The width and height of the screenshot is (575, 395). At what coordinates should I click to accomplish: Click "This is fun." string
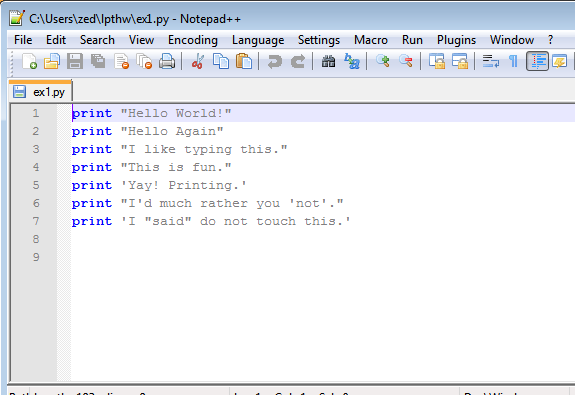point(176,167)
